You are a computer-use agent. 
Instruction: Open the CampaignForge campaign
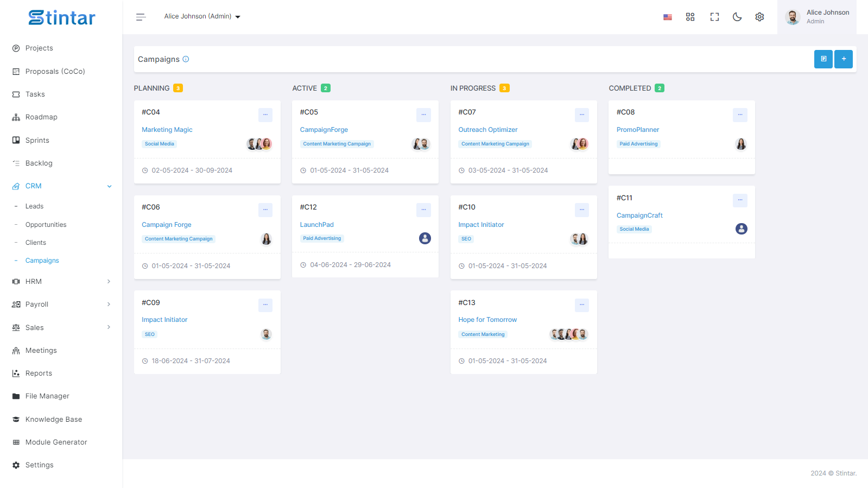tap(324, 130)
